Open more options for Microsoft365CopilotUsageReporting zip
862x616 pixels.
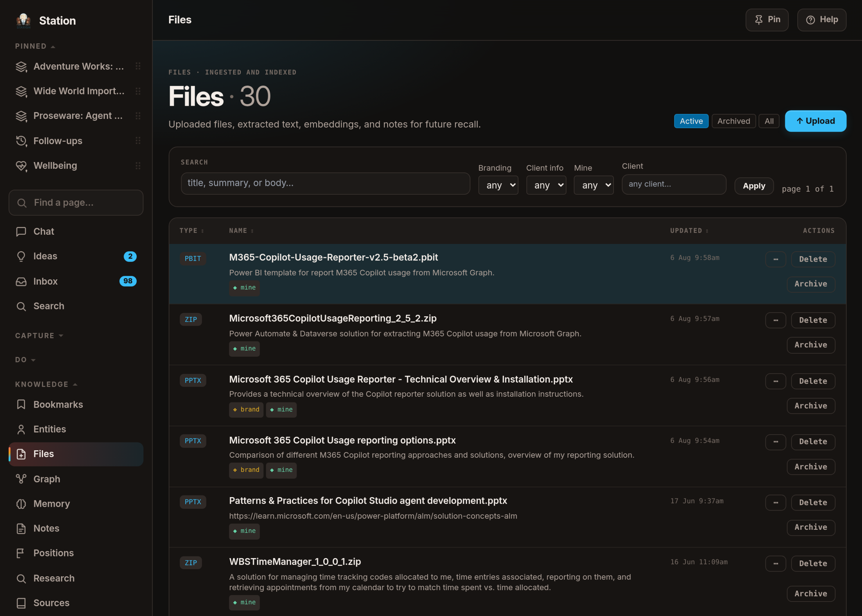click(x=775, y=320)
